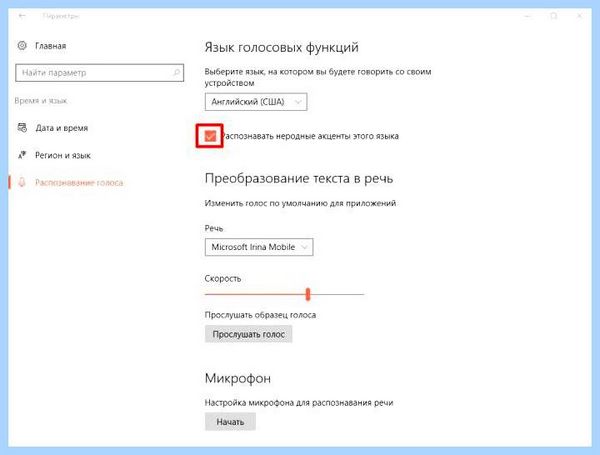Image resolution: width=600 pixels, height=455 pixels.
Task: Click the Скорость slider handle
Action: click(308, 294)
